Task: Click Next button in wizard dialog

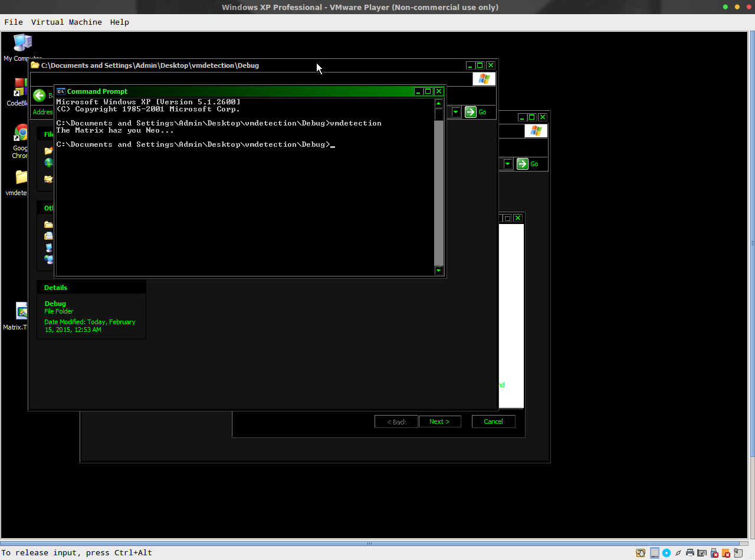Action: [440, 421]
